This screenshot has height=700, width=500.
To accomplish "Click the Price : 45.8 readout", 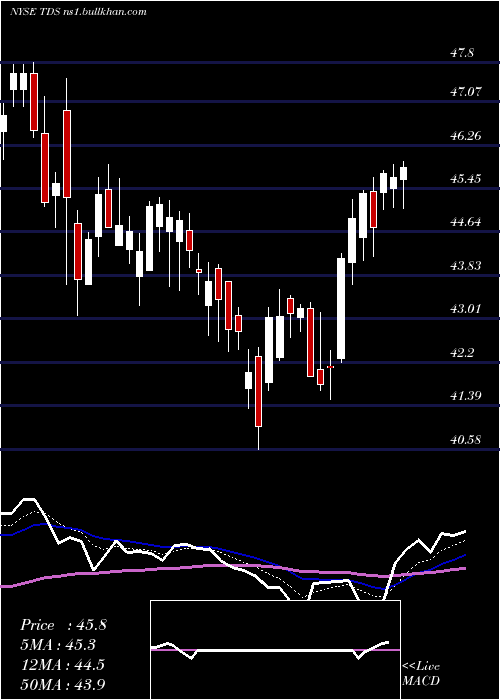I will [63, 625].
